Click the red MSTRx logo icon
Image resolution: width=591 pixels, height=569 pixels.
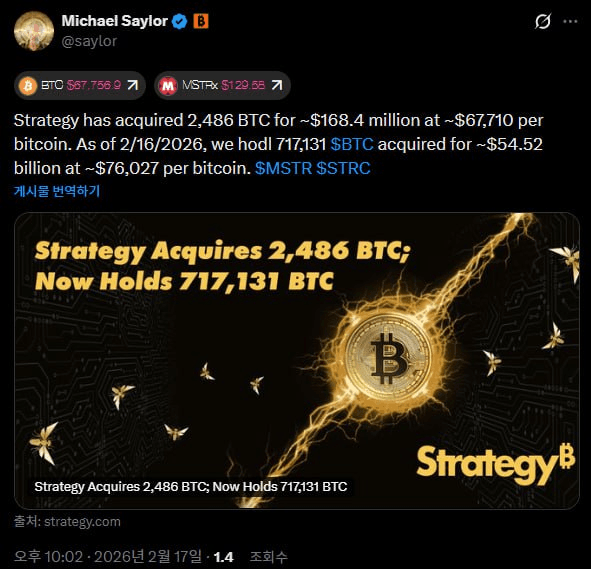[168, 86]
